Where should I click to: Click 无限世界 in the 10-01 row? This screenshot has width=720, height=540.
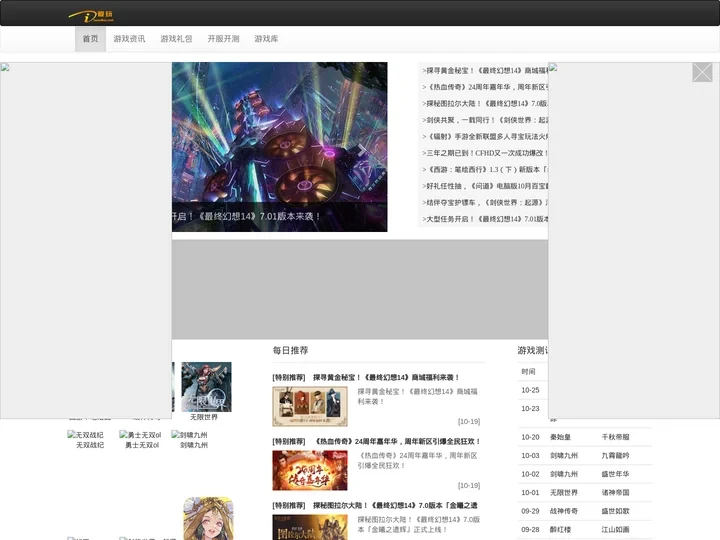[564, 492]
